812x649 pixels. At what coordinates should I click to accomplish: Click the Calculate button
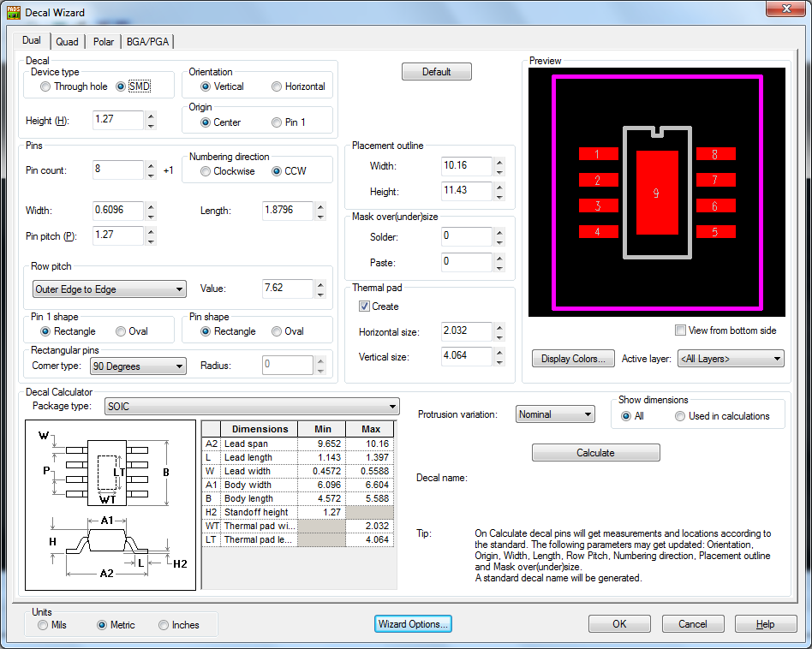595,453
